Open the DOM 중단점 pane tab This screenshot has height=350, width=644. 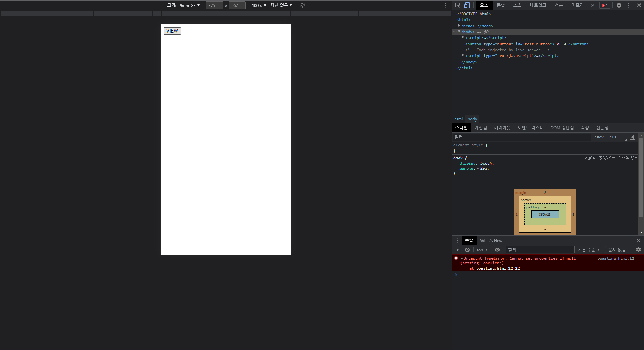click(562, 128)
